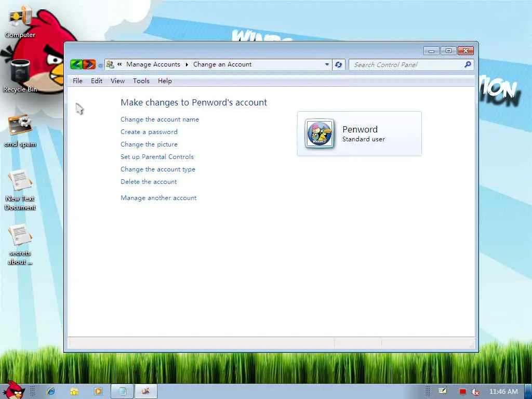Click the Penword account picture

[x=320, y=134]
